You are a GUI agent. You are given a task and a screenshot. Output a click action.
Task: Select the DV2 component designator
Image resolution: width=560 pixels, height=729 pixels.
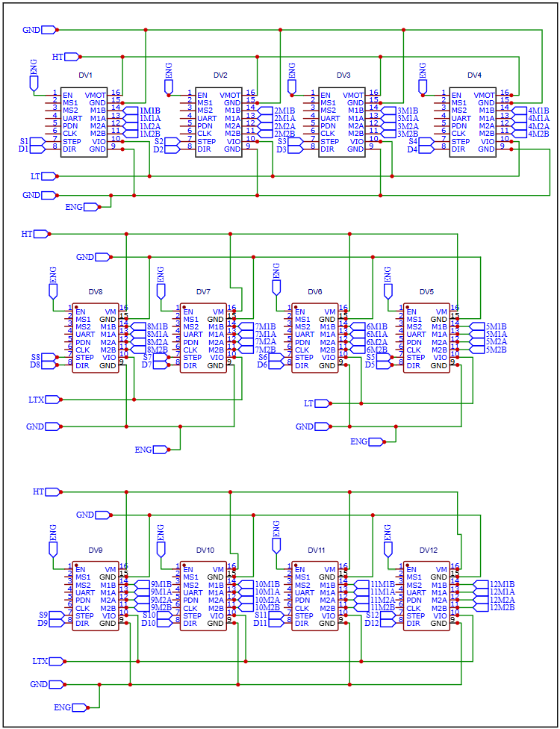220,75
